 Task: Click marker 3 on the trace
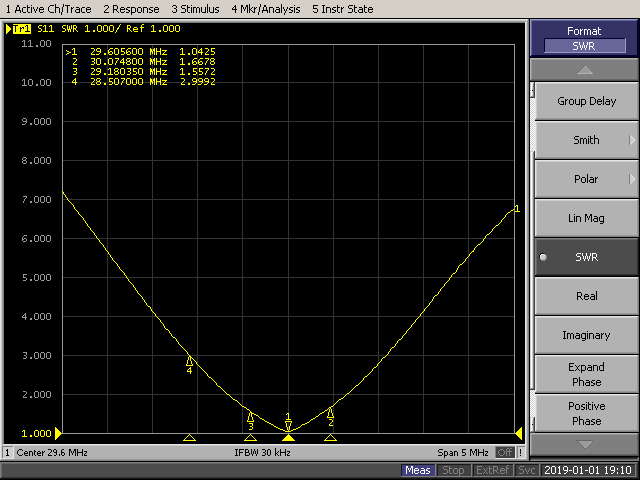tap(251, 421)
